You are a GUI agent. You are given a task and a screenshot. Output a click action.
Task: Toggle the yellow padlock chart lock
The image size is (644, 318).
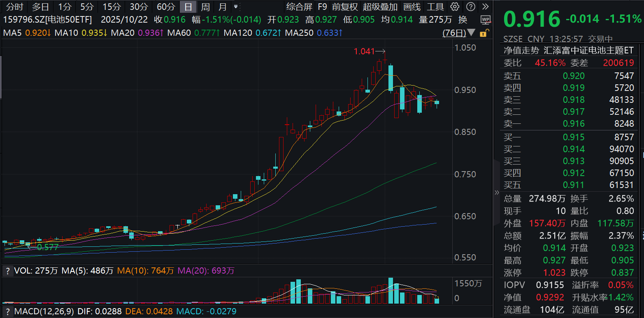point(483,33)
